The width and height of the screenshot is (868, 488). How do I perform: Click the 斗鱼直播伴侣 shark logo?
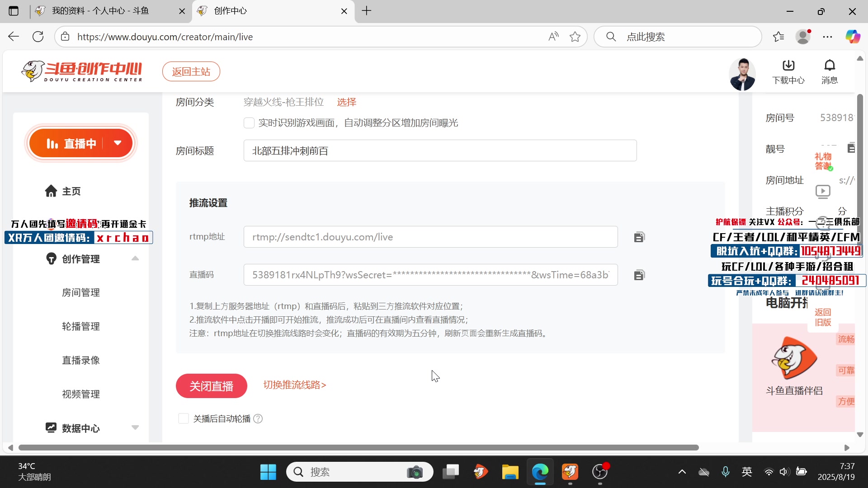coord(794,358)
